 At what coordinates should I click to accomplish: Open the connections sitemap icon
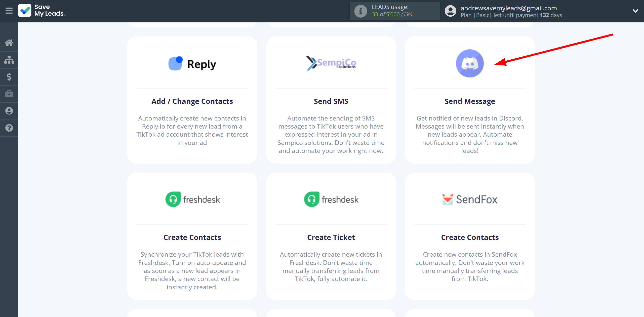pos(9,60)
